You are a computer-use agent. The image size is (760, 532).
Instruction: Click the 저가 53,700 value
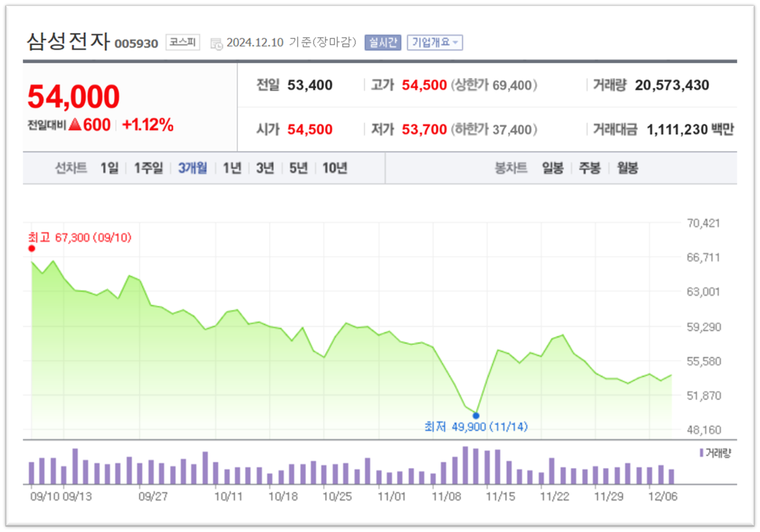[x=424, y=130]
